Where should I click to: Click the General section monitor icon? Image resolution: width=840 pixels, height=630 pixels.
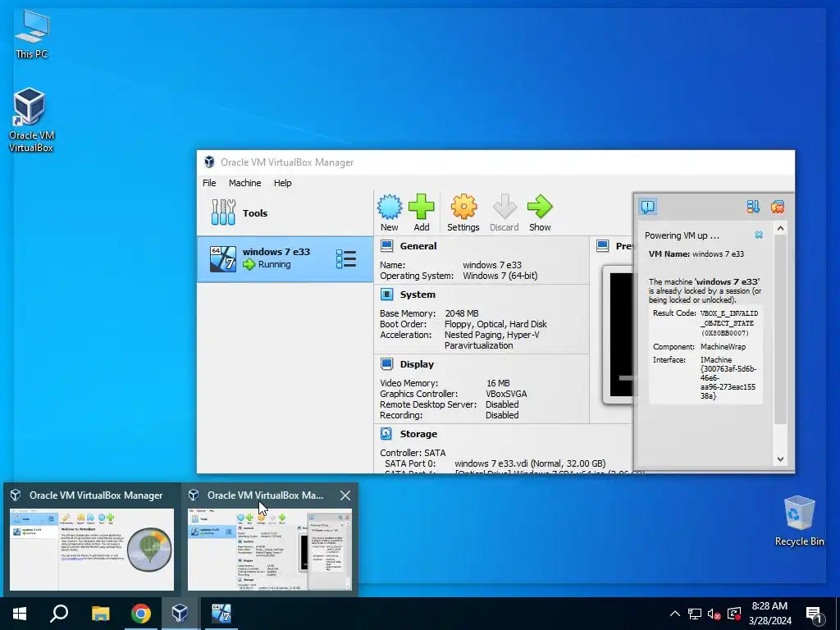click(x=387, y=246)
